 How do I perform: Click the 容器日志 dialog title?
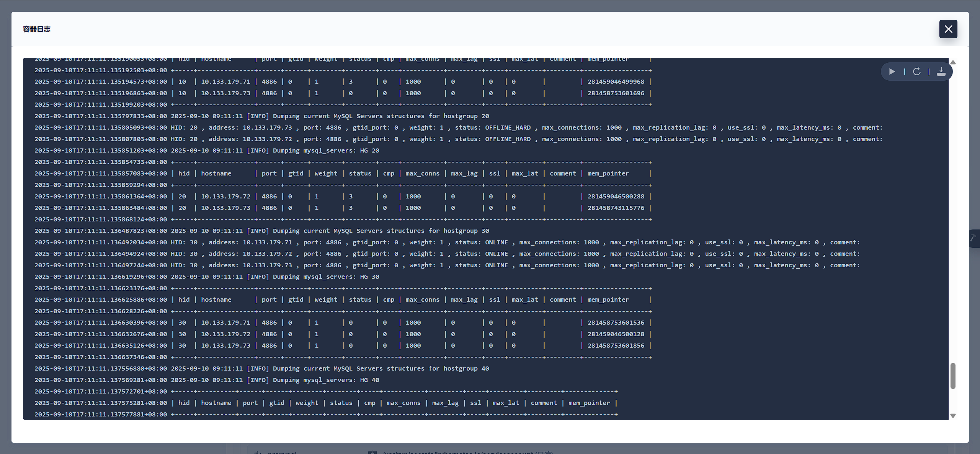point(37,29)
